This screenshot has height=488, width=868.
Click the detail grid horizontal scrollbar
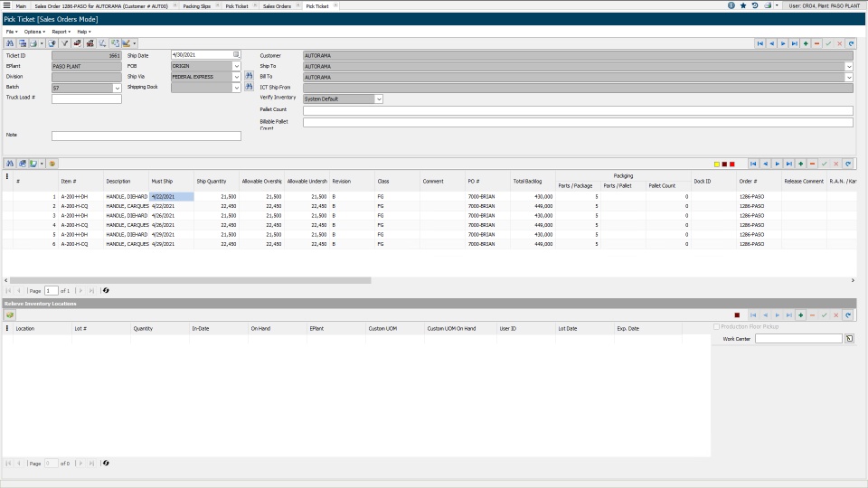pos(191,280)
